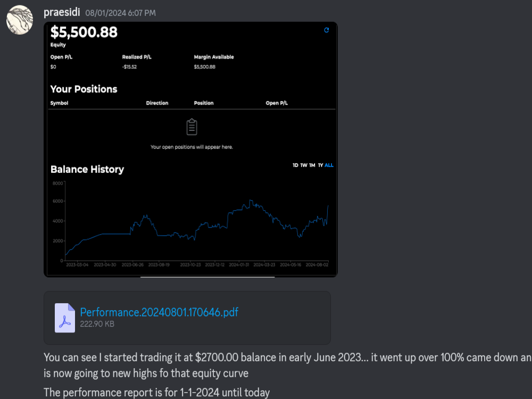Click the blue refresh icon beside equity
This screenshot has height=399, width=532.
[326, 30]
